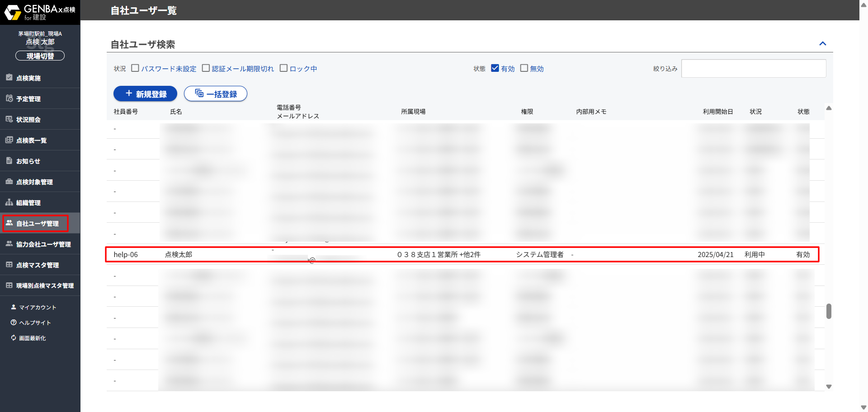Click the 画面最新化 refresh icon

click(14, 338)
